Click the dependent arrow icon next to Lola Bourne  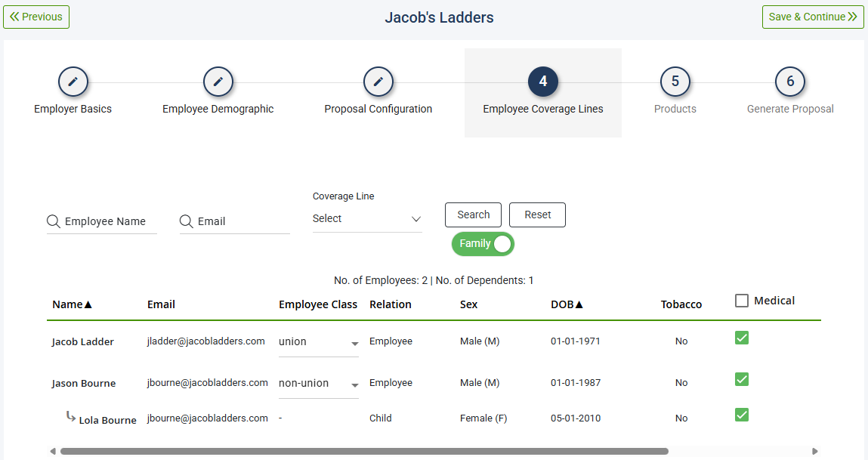pyautogui.click(x=72, y=418)
